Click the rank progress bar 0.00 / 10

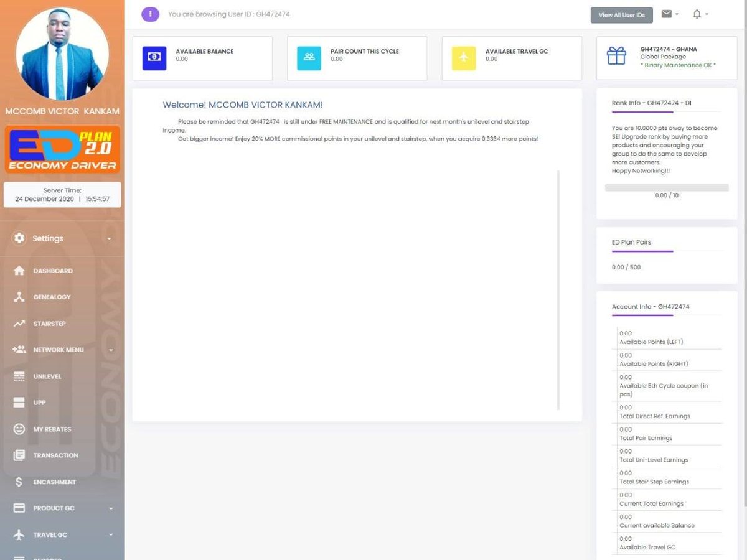pos(667,187)
